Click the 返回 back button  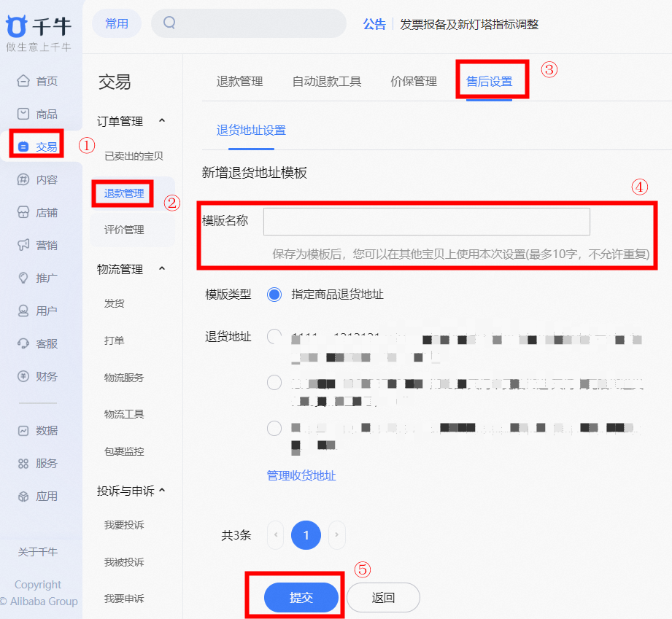click(x=383, y=597)
